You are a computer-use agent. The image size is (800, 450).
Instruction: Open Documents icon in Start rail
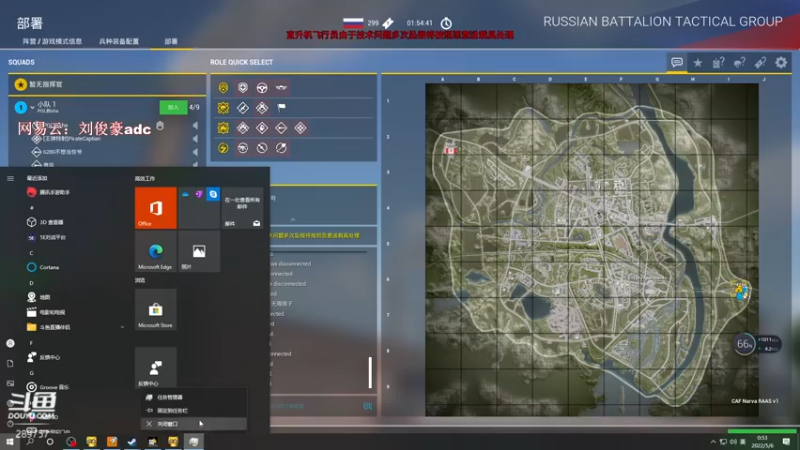10,363
